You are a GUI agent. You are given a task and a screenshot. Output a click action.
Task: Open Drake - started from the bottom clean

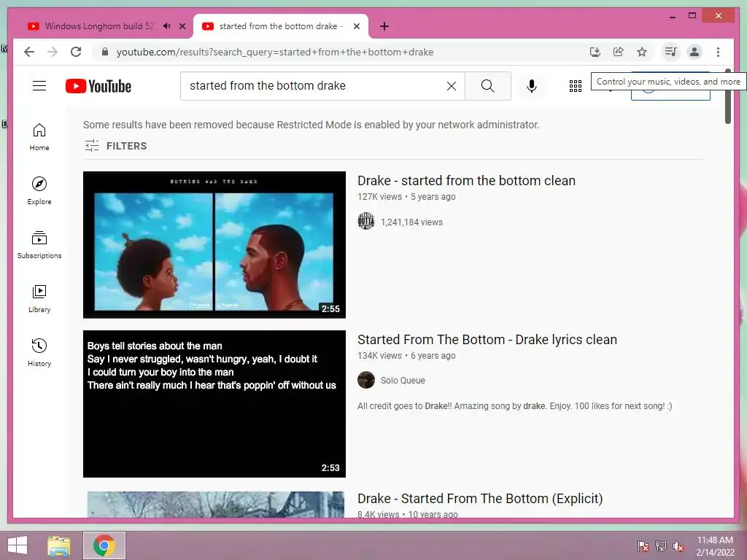pos(466,181)
